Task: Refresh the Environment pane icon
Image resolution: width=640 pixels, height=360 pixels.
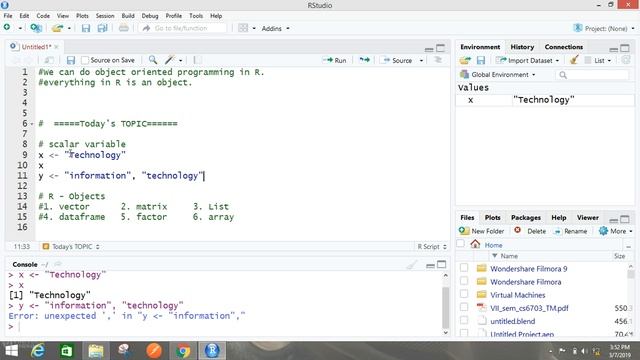Action: click(x=625, y=60)
